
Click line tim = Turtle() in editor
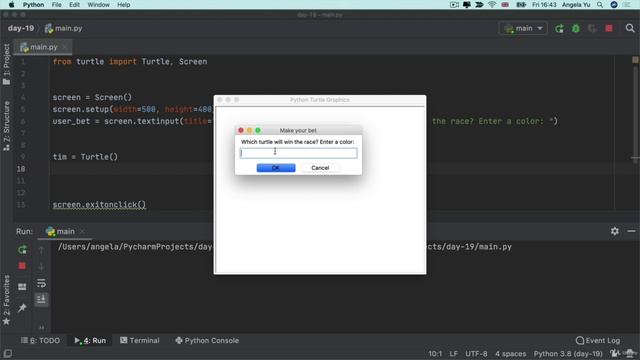pos(85,157)
